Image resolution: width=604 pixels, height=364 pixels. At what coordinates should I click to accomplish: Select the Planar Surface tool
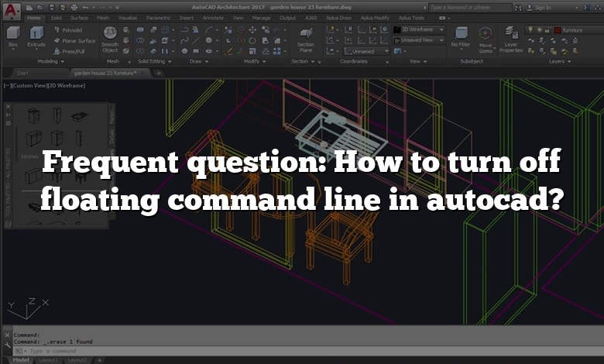[74, 40]
